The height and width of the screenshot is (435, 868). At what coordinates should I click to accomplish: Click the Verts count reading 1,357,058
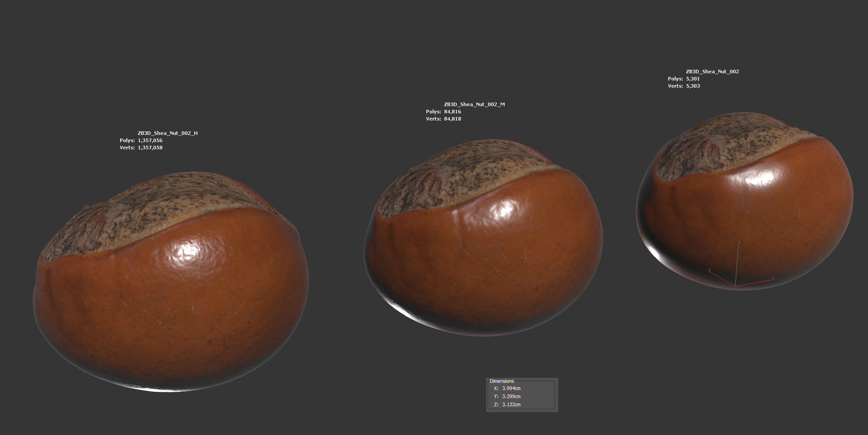(x=150, y=148)
